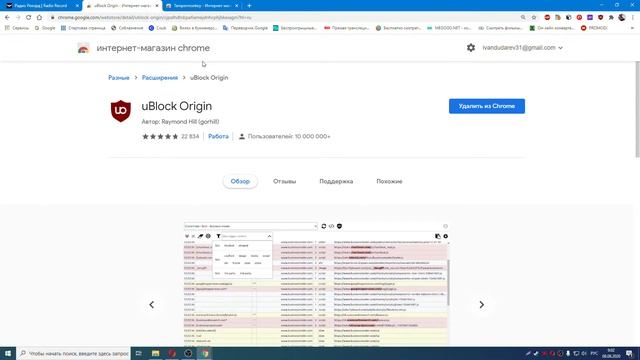Click the интернет-магазин chrome header title
The height and width of the screenshot is (360, 640).
[153, 48]
